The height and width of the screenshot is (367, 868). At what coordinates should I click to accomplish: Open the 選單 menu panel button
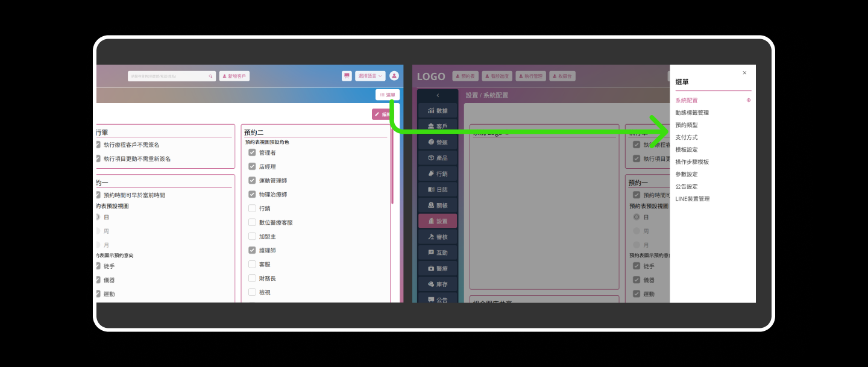[388, 95]
